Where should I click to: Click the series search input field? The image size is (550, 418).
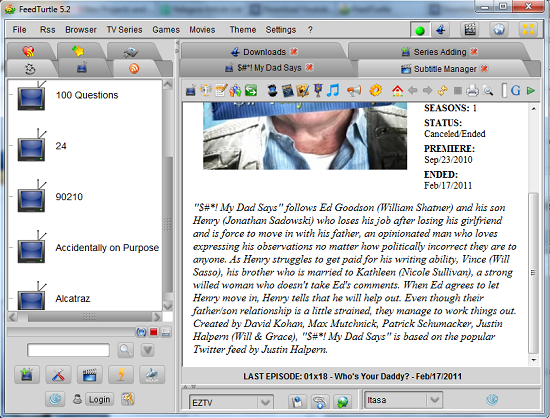68,350
